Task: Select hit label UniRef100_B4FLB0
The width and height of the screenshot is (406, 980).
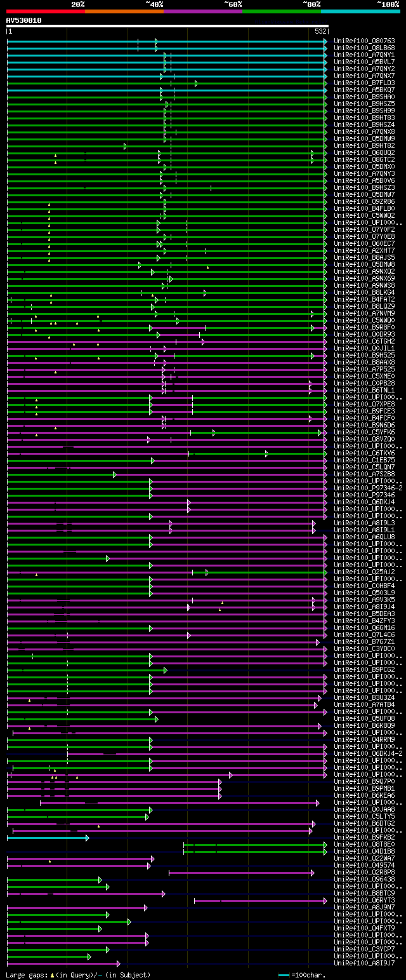Action: 364,208
